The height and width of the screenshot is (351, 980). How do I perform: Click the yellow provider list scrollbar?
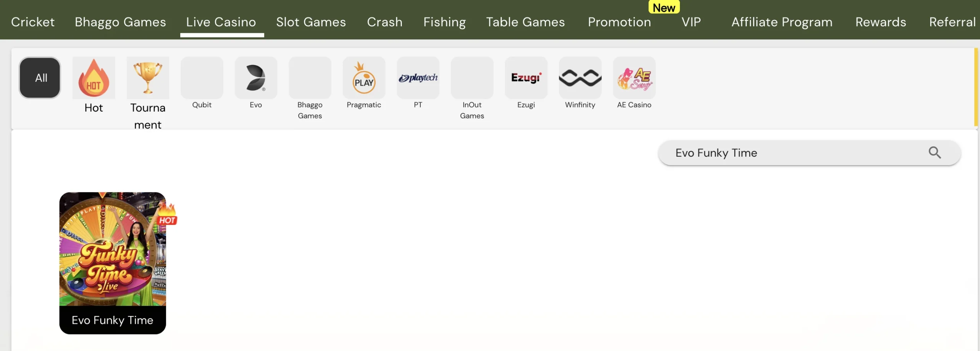(x=976, y=87)
